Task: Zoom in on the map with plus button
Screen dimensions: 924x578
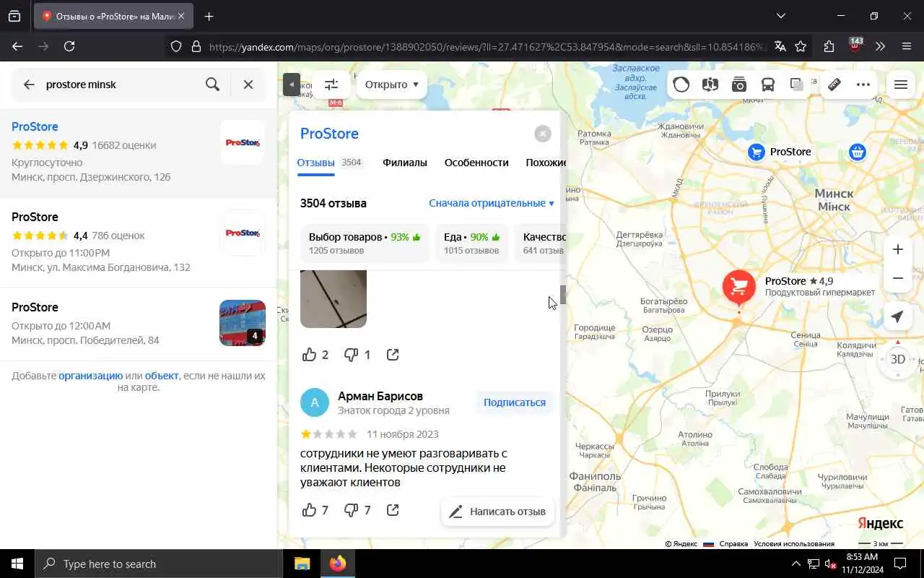Action: coord(897,249)
